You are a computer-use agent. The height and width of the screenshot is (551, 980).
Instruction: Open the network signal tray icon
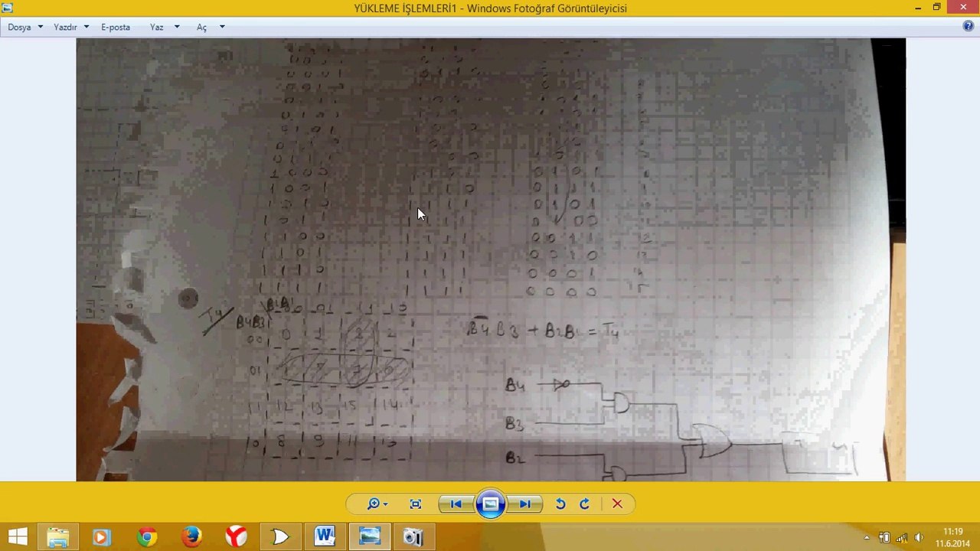(902, 537)
